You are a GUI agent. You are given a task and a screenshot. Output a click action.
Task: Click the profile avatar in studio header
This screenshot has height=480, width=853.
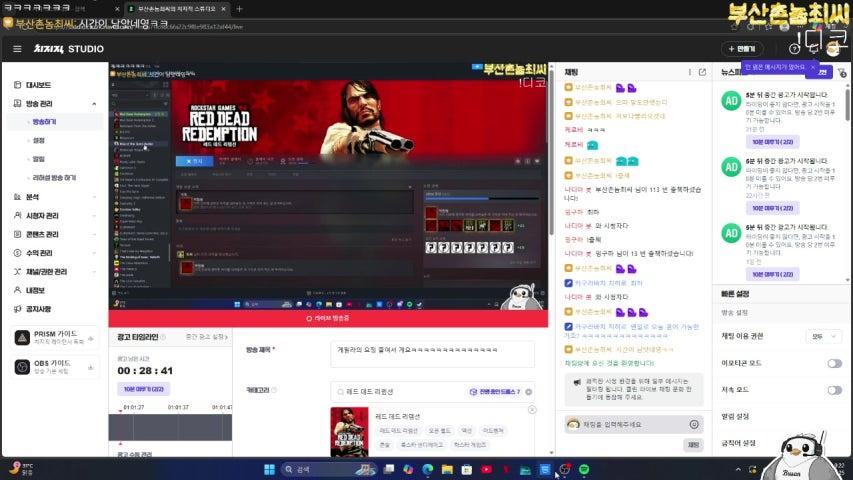point(833,50)
